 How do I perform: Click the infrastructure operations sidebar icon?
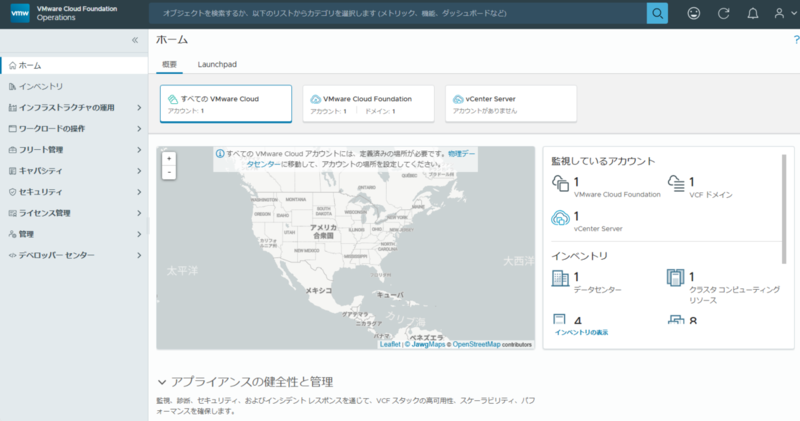12,108
